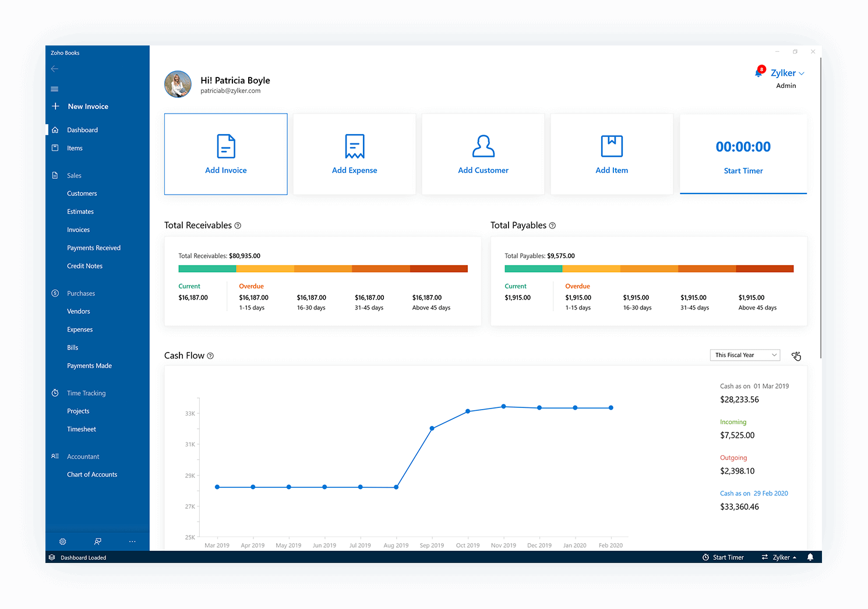The height and width of the screenshot is (609, 868).
Task: Click Patricia Boyle's profile picture
Action: 178,85
